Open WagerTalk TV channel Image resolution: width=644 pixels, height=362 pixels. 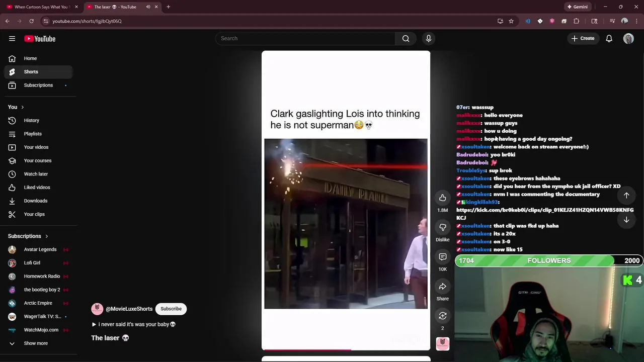(x=38, y=316)
